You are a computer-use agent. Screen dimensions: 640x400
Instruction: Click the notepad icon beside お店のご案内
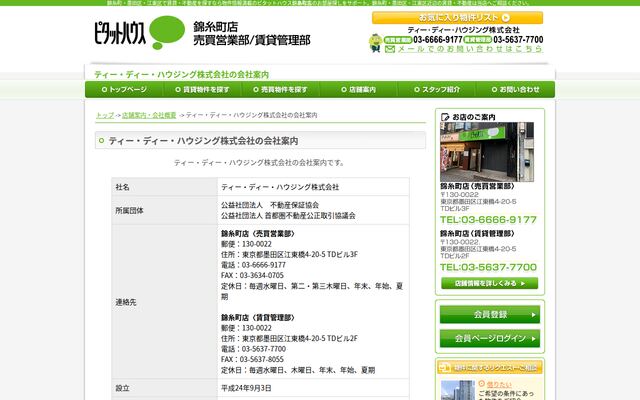point(445,117)
